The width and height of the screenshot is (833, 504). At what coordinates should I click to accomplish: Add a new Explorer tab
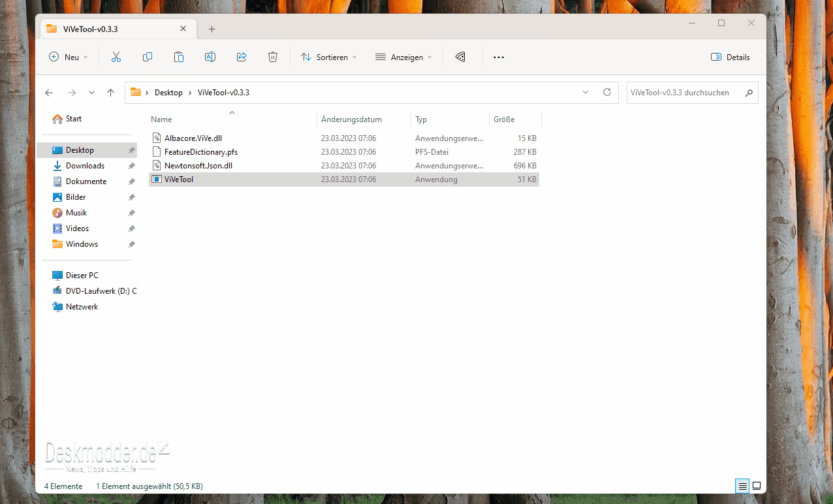point(212,29)
